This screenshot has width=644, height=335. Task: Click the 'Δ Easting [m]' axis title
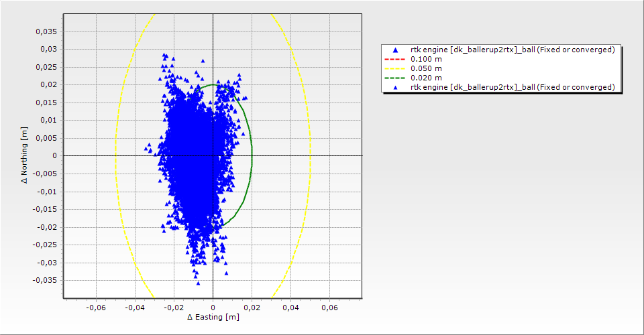click(x=213, y=317)
